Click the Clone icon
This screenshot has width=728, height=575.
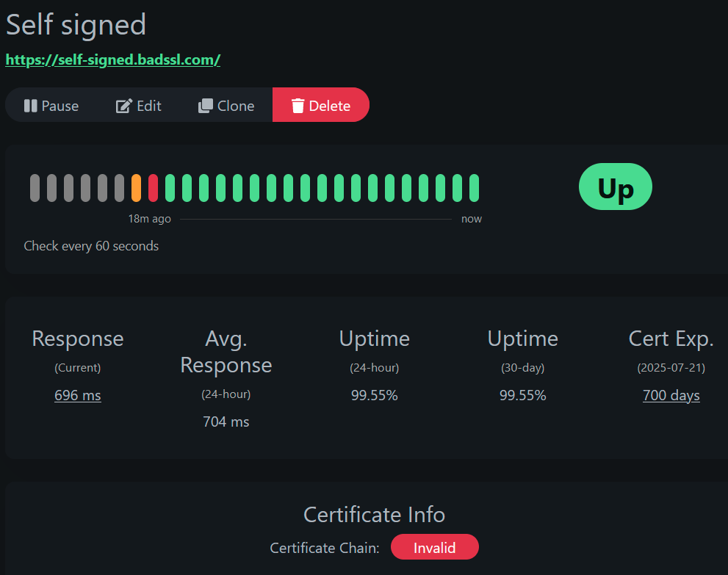(204, 105)
